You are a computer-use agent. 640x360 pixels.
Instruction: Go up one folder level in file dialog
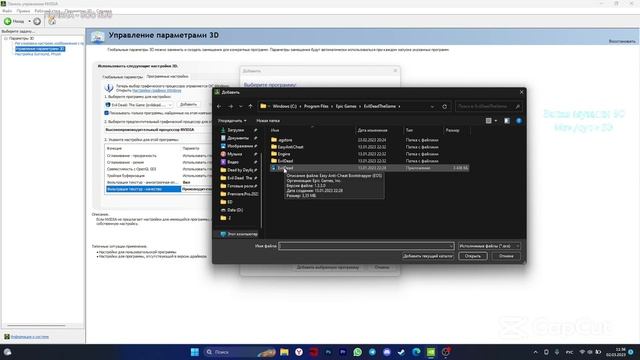click(x=250, y=107)
